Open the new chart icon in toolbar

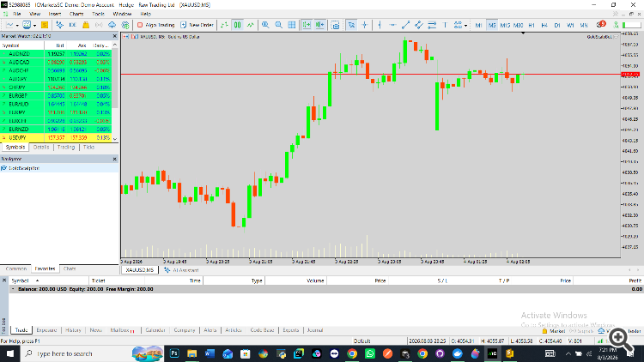(x=9, y=25)
